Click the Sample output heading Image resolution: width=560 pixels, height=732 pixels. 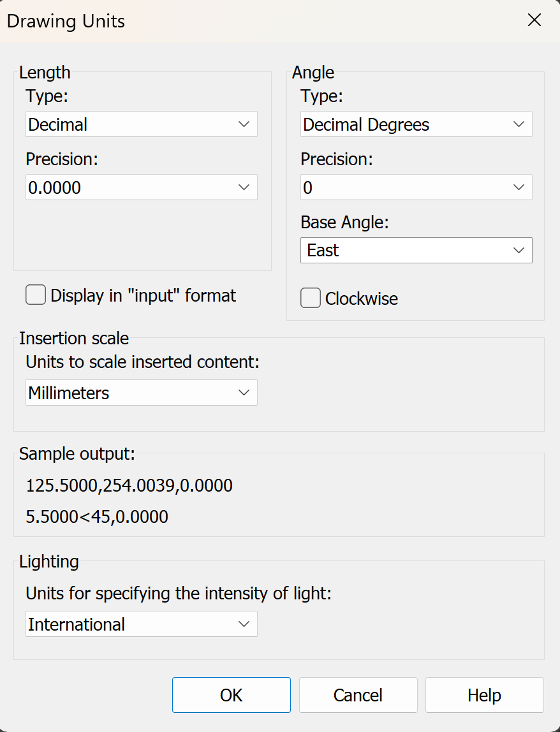(x=77, y=454)
